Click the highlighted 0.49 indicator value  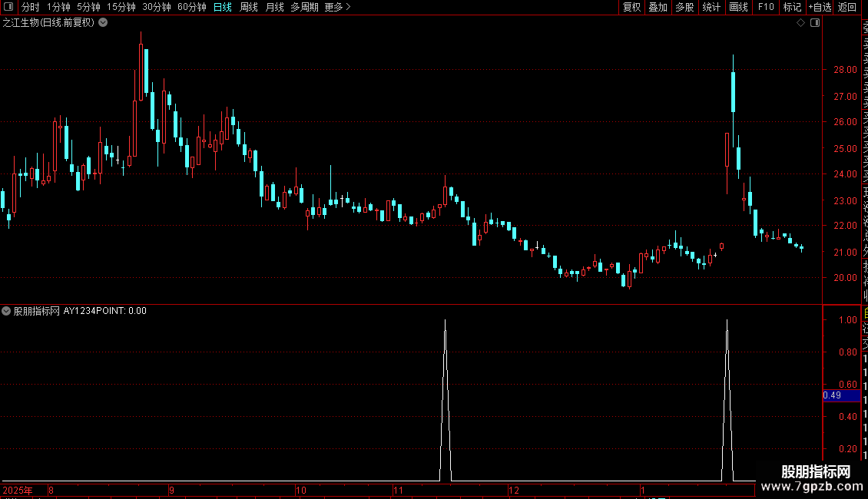pyautogui.click(x=841, y=395)
